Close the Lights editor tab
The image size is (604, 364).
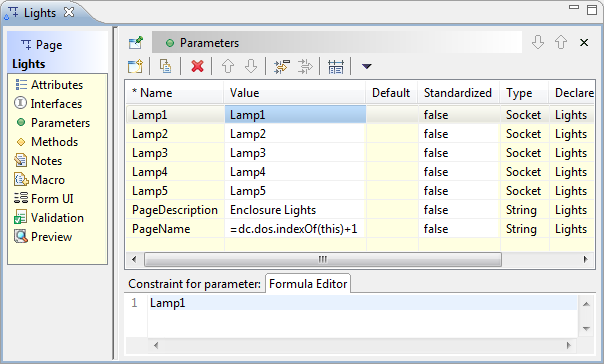(x=69, y=12)
